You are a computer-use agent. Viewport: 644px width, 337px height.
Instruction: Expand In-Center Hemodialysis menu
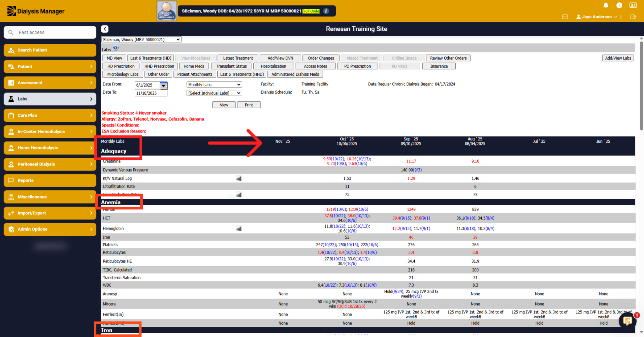tap(50, 131)
